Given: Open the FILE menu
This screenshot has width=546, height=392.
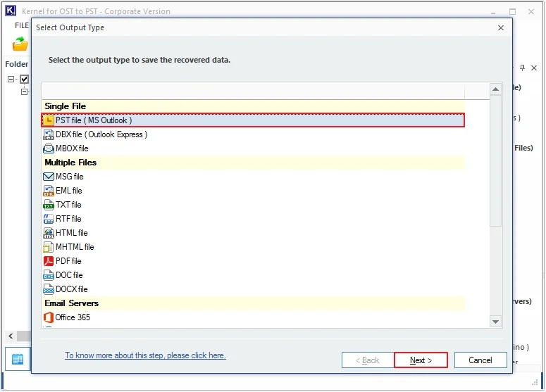Looking at the screenshot, I should pos(22,26).
